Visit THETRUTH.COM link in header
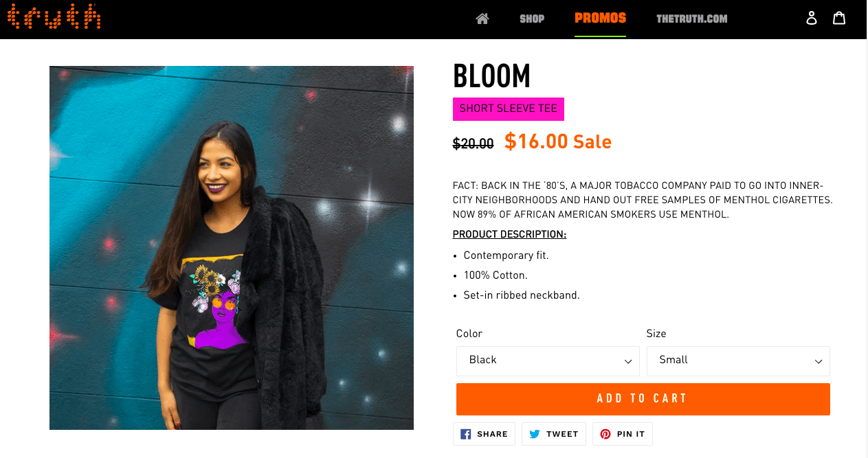This screenshot has width=868, height=458. (x=691, y=19)
